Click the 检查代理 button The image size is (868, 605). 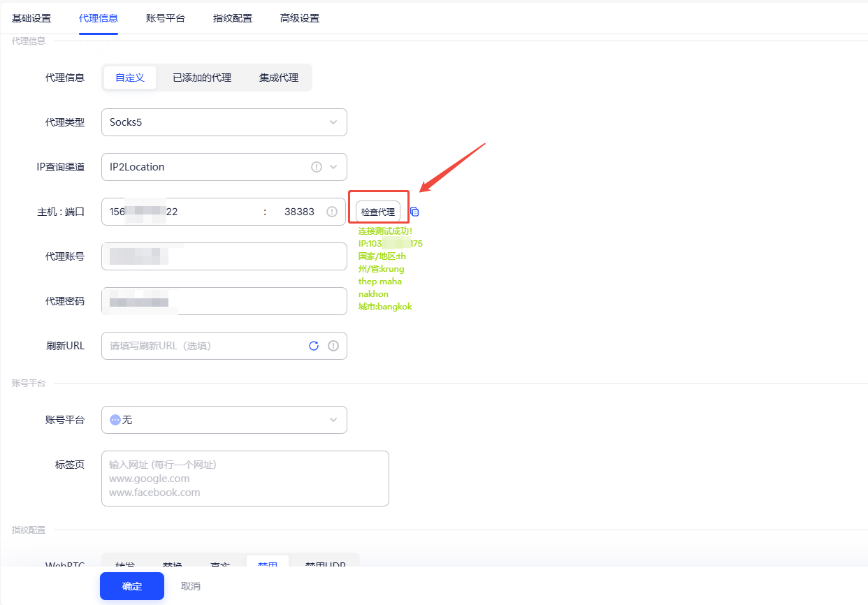tap(378, 212)
